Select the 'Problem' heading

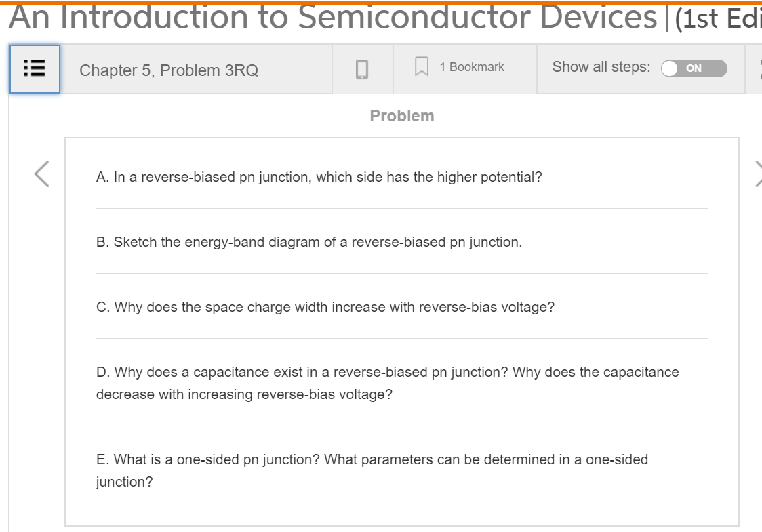tap(402, 115)
